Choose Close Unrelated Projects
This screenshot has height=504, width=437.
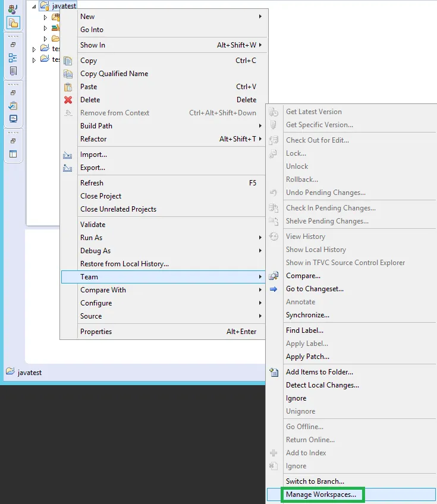[x=163, y=209]
